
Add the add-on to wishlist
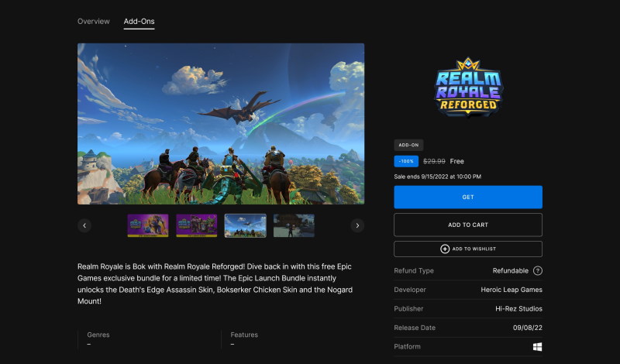(468, 249)
